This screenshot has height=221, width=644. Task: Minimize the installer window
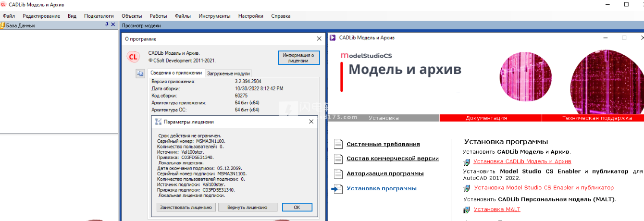(605, 37)
